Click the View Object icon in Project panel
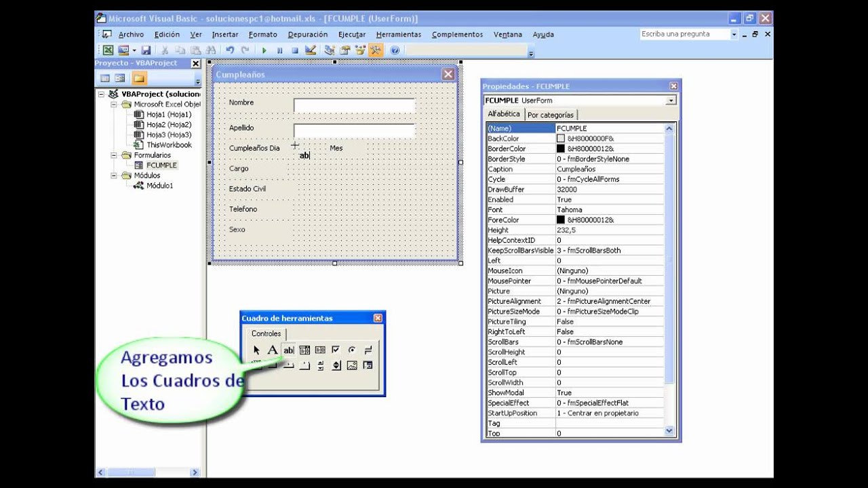This screenshot has width=868, height=488. (120, 78)
